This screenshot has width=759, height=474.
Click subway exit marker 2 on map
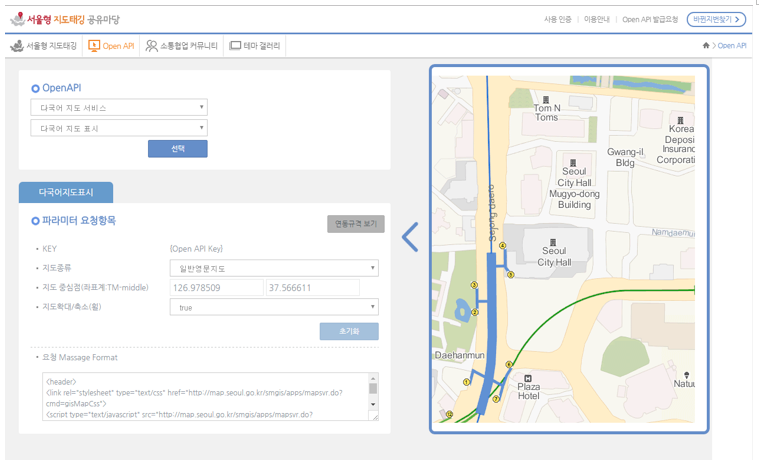click(x=475, y=312)
